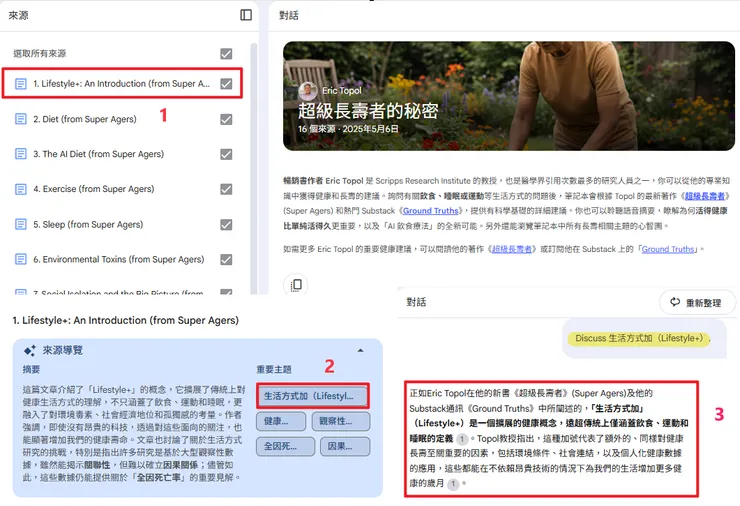The width and height of the screenshot is (740, 506).
Task: Open 超級長壽者 link in second paragraph
Action: (x=512, y=249)
